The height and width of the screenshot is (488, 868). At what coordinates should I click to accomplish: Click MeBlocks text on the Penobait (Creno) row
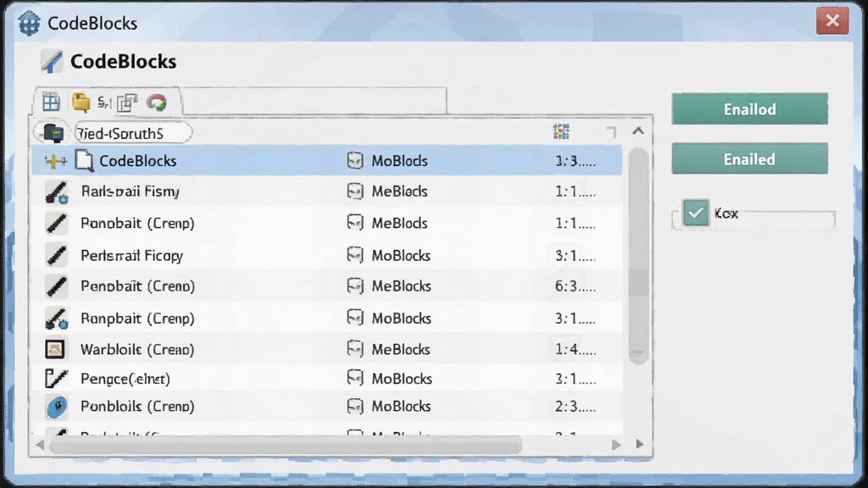click(401, 286)
